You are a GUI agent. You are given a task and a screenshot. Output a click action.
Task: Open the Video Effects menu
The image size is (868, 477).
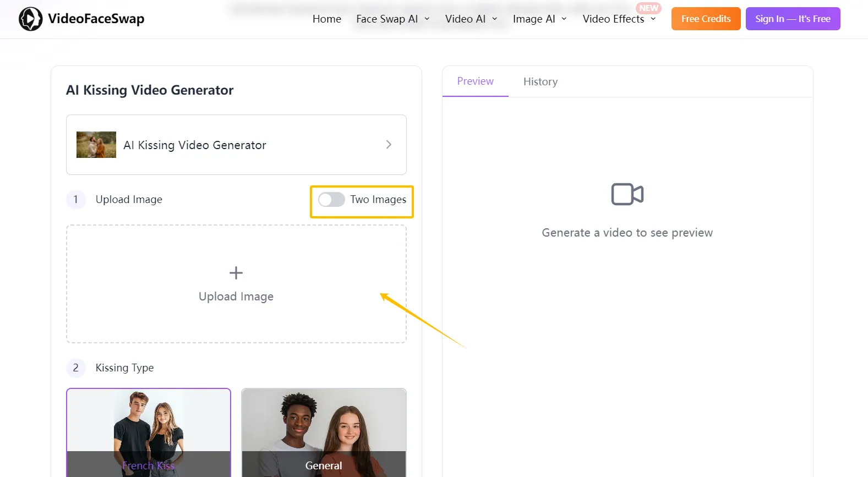coord(613,19)
